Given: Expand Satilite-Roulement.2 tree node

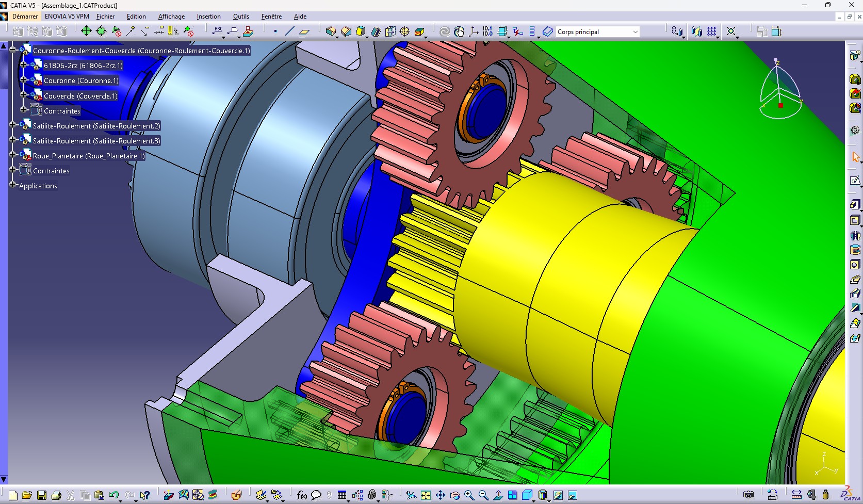Looking at the screenshot, I should pos(13,124).
